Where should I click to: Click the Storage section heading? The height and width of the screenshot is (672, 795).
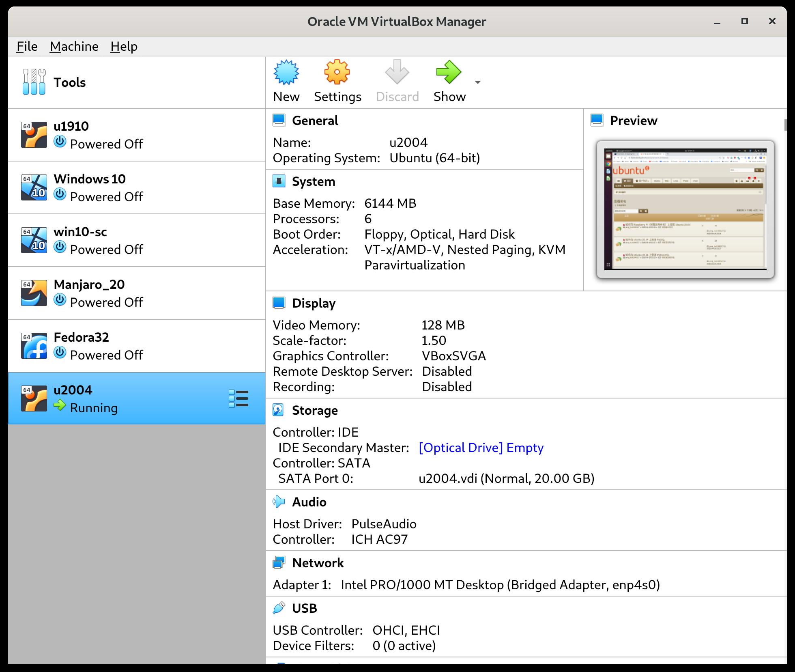pyautogui.click(x=315, y=410)
